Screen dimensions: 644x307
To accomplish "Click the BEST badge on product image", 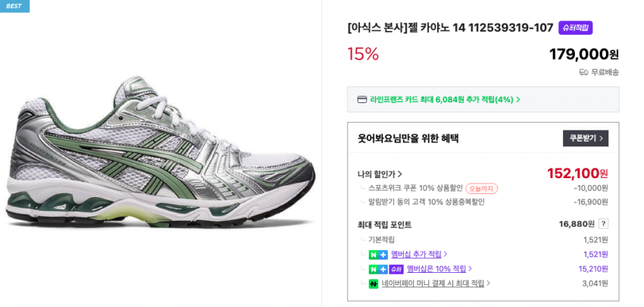I will (14, 6).
